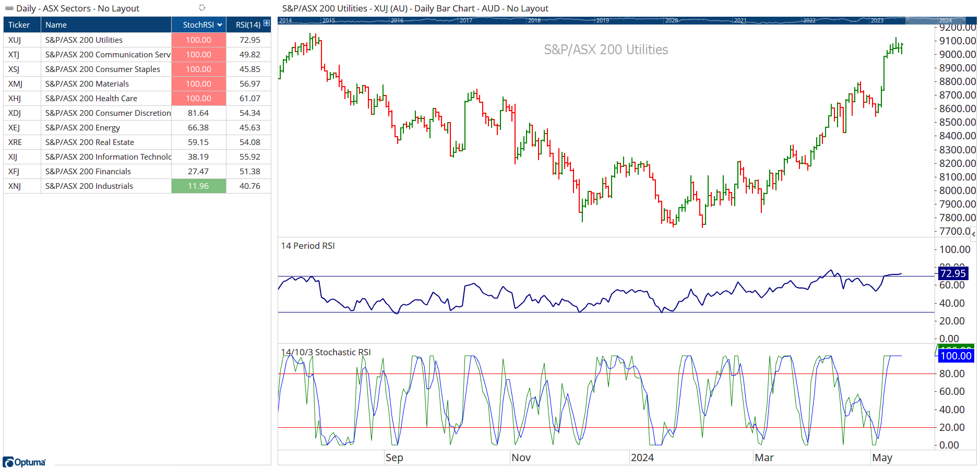This screenshot has width=980, height=469.
Task: Click the 59.15 StochRSI cell
Action: 199,142
